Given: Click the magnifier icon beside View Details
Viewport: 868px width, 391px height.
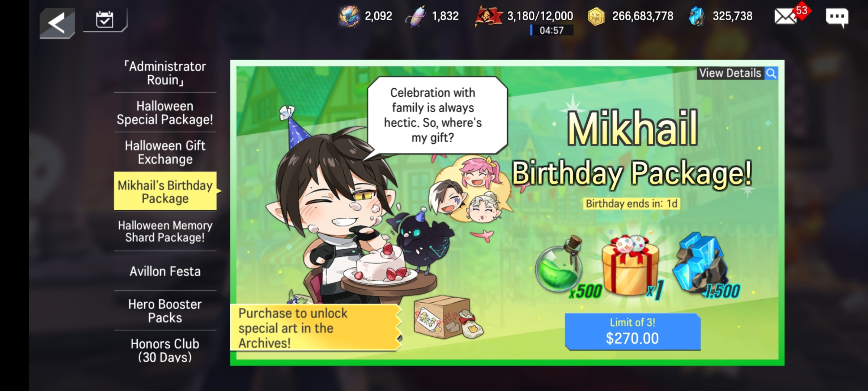Looking at the screenshot, I should (771, 73).
